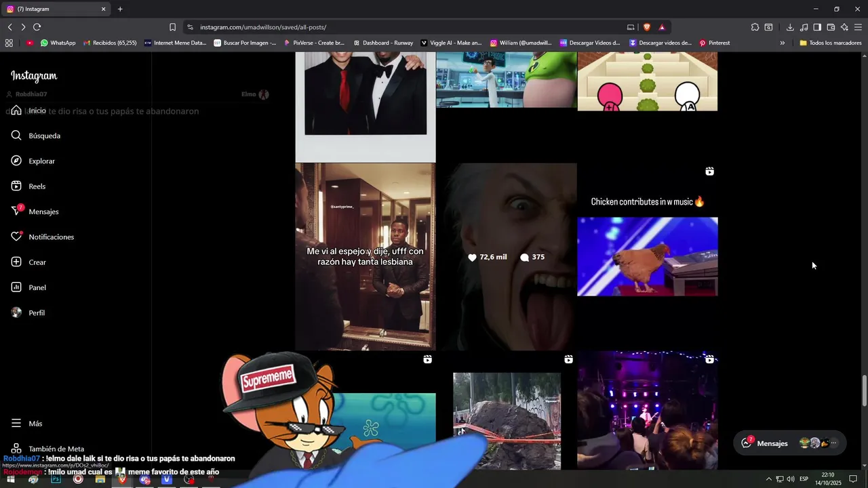Open Dashboard - Runway bookmark
868x488 pixels.
[x=383, y=43]
